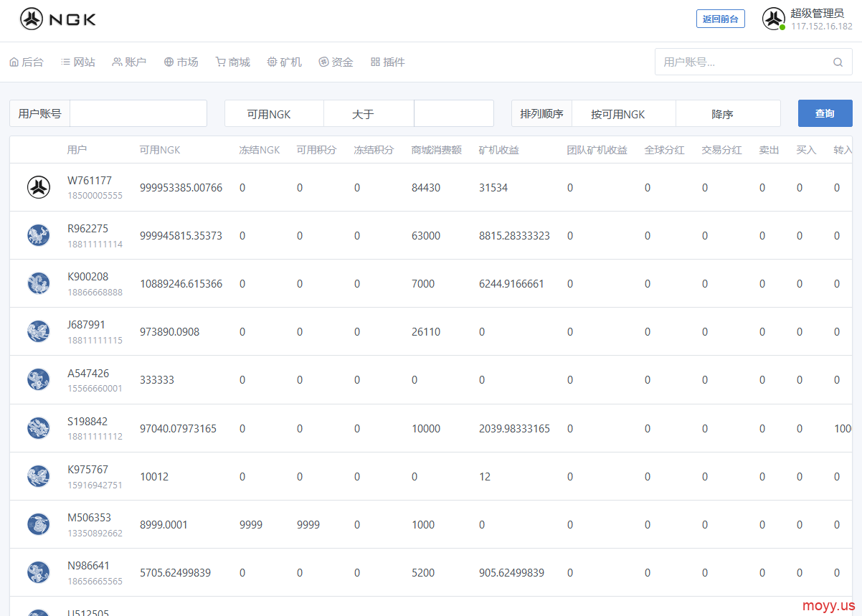
Task: Expand the 可用NGK filter field dropdown
Action: pyautogui.click(x=274, y=113)
